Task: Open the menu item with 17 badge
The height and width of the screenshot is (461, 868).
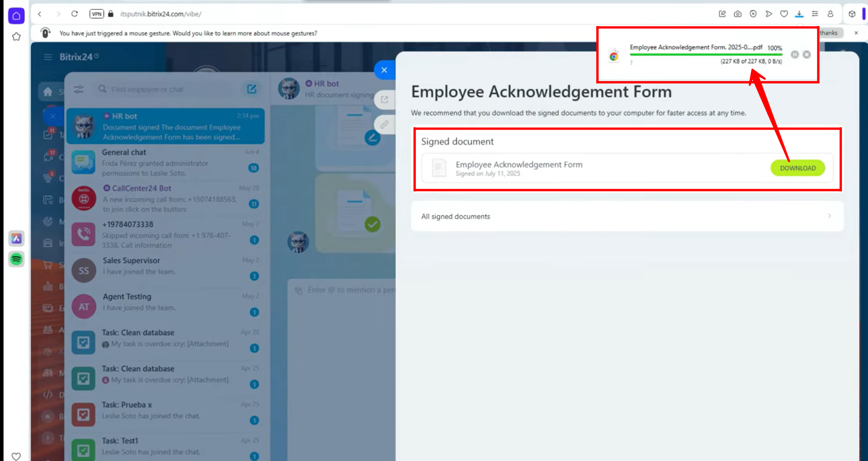Action: pyautogui.click(x=48, y=156)
